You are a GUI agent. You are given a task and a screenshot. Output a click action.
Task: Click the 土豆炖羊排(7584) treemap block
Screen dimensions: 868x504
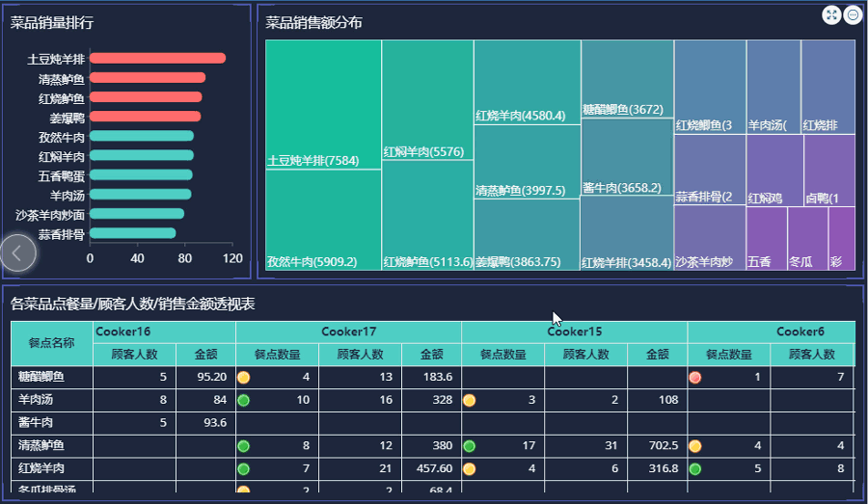click(x=323, y=104)
